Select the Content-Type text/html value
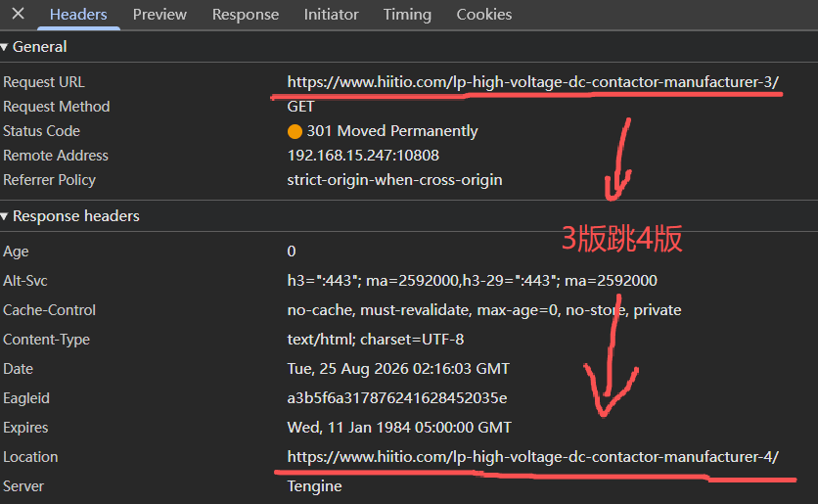 [x=375, y=340]
